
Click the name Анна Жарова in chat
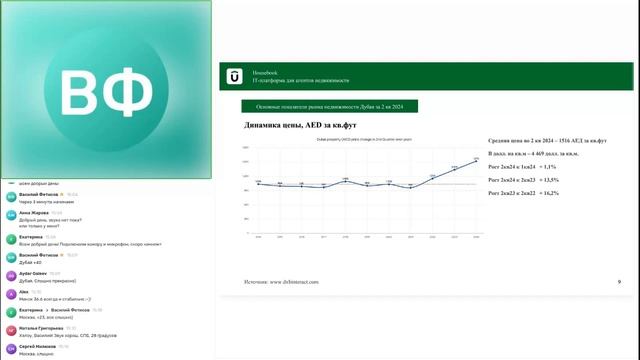click(x=34, y=213)
